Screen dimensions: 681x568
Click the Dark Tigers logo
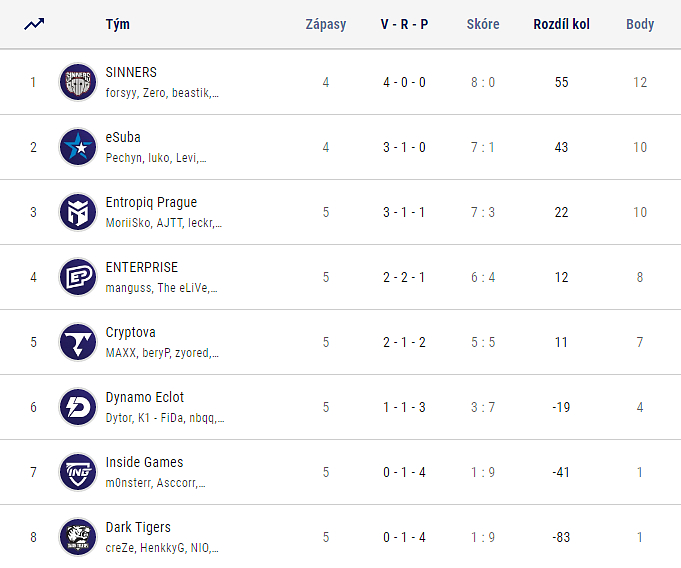coord(77,537)
